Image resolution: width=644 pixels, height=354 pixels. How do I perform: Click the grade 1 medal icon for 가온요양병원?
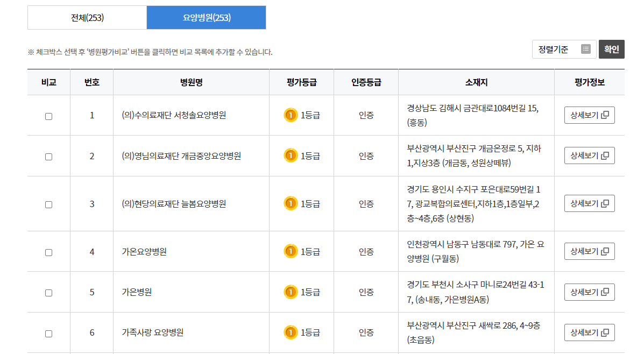(x=291, y=251)
